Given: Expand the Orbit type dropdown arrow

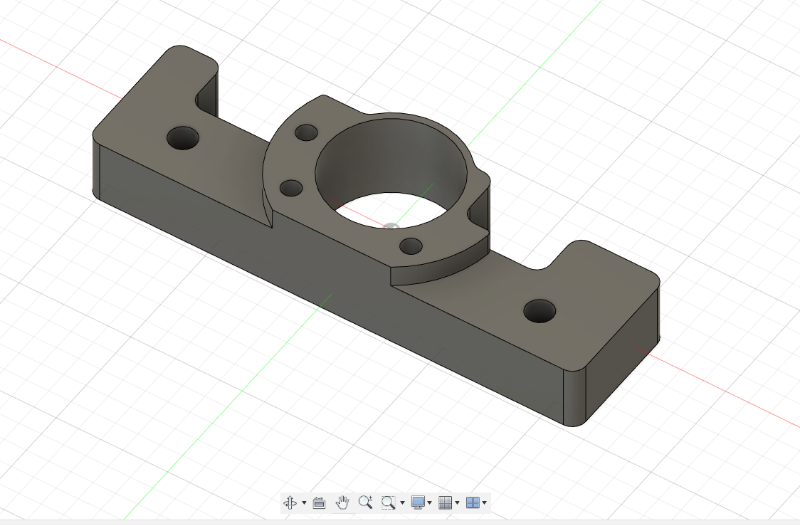Looking at the screenshot, I should [303, 503].
